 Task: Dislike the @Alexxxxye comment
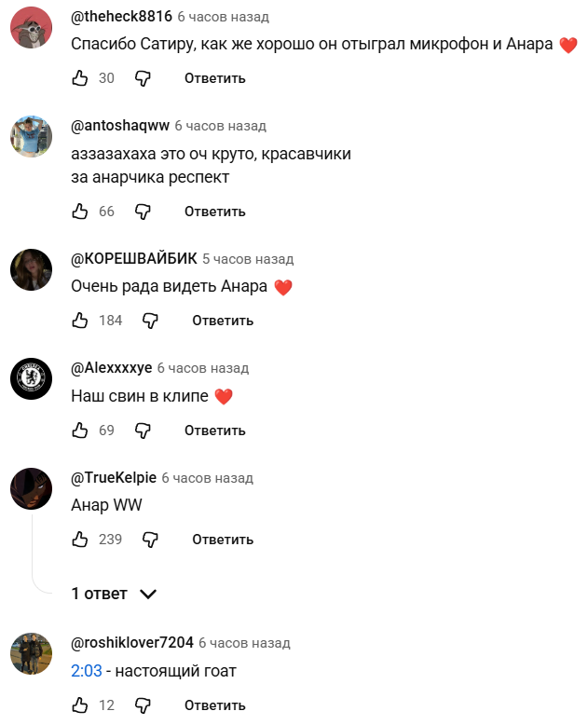143,431
